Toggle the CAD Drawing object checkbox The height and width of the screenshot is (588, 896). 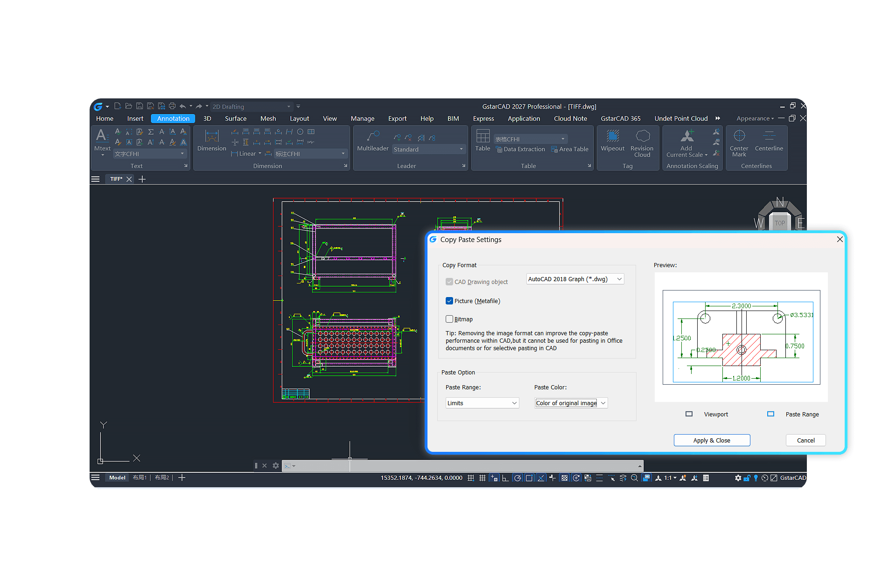449,282
